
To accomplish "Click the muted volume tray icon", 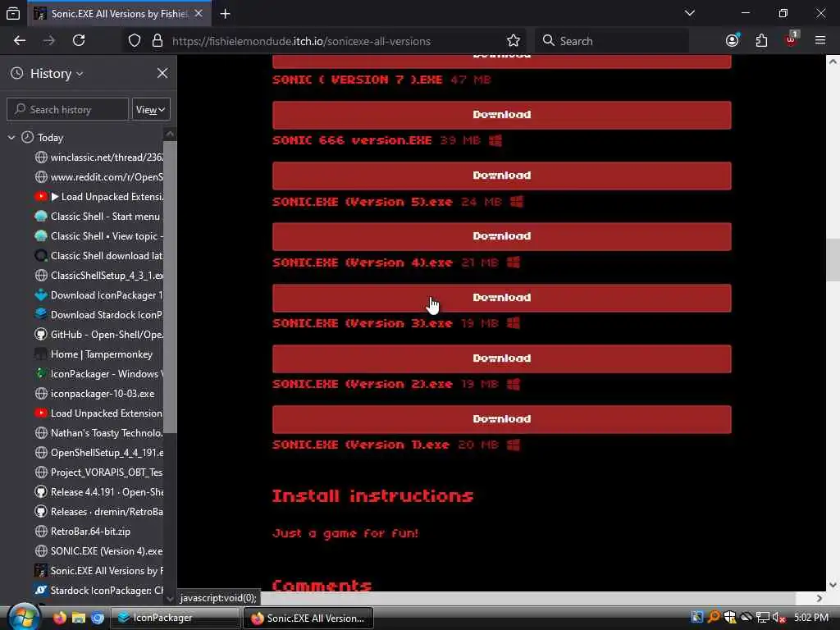I will tap(778, 618).
